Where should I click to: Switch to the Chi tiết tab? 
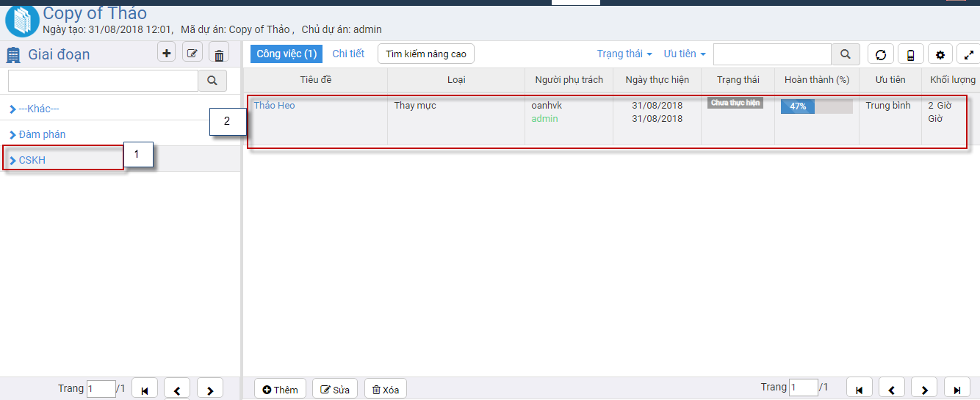348,54
